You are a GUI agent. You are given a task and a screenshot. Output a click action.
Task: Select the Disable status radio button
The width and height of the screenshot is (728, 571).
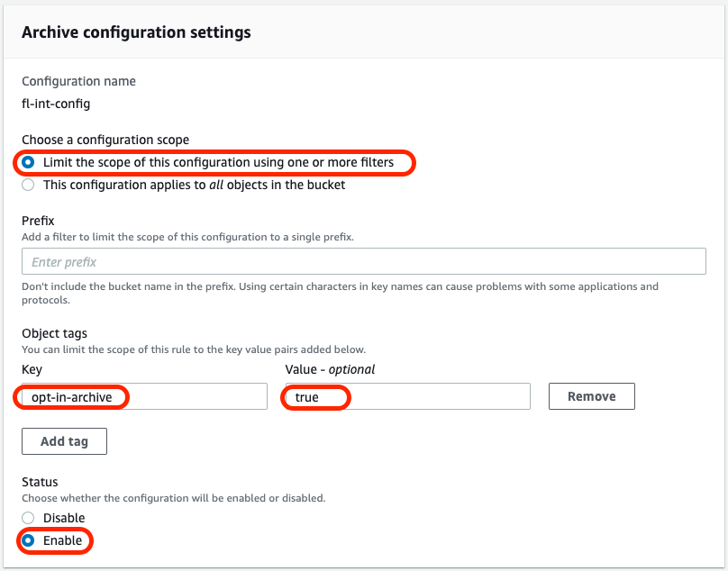[28, 518]
